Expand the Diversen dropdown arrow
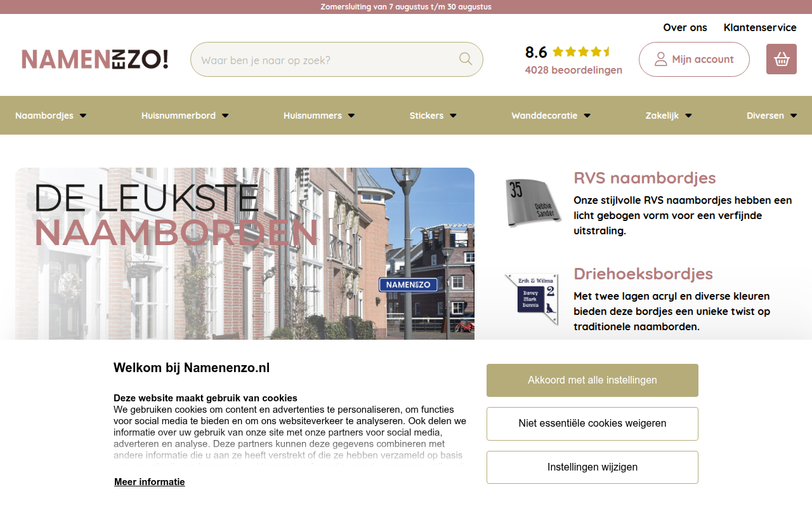 (794, 116)
